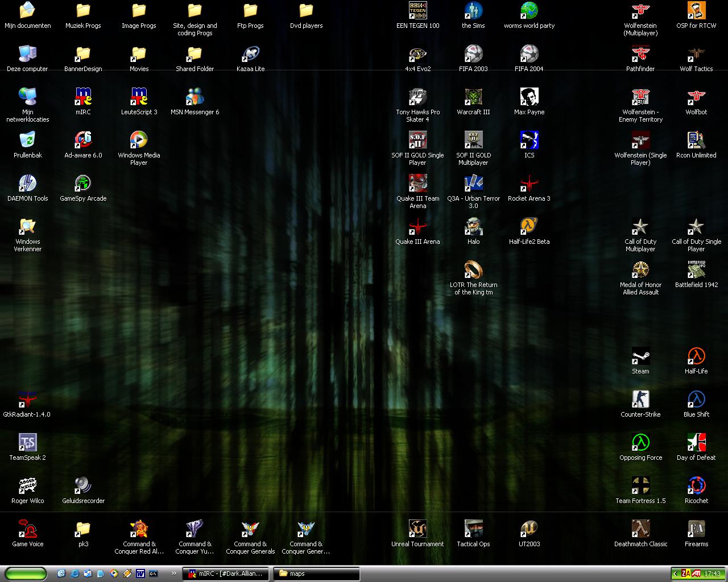
Task: Select the Roger Wilco icon
Action: tap(27, 485)
